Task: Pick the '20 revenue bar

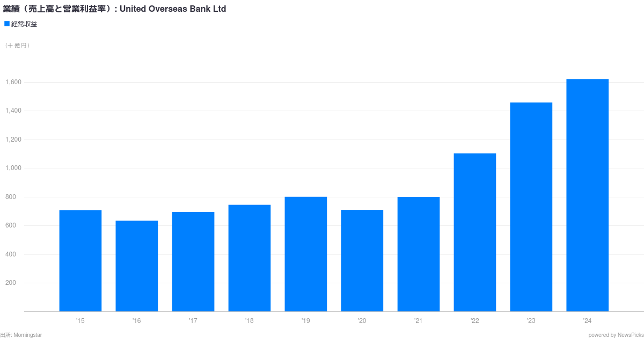Action: tap(362, 261)
